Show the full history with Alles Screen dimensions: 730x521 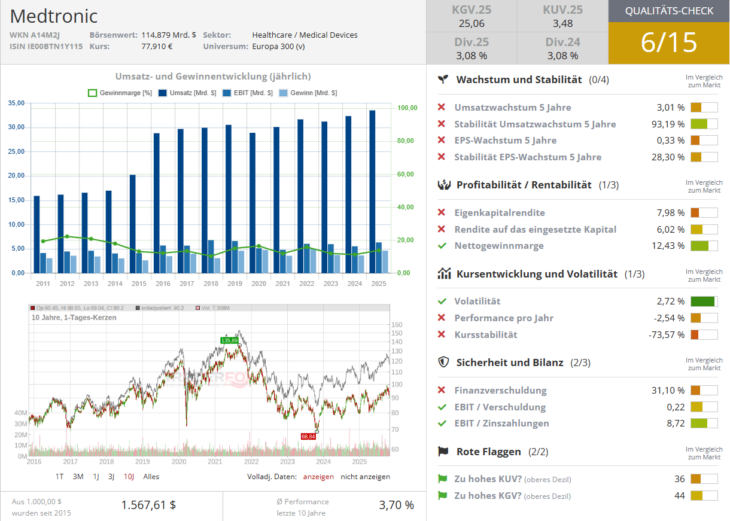click(x=151, y=477)
